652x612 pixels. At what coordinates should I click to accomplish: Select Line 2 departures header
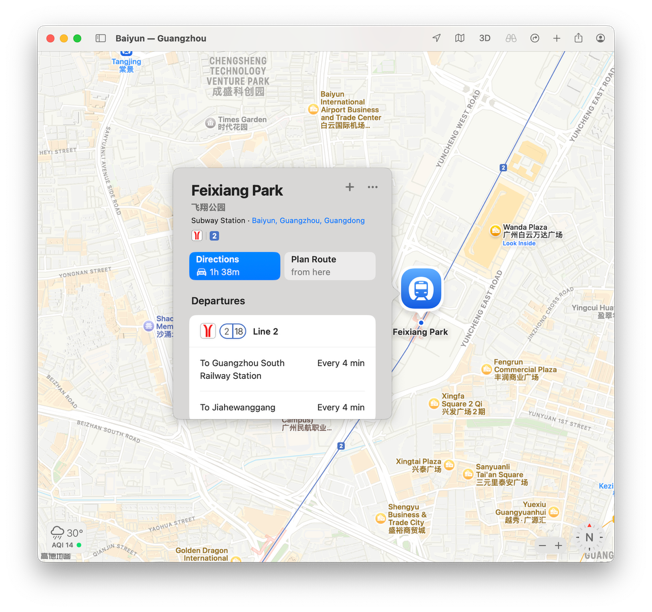(282, 331)
